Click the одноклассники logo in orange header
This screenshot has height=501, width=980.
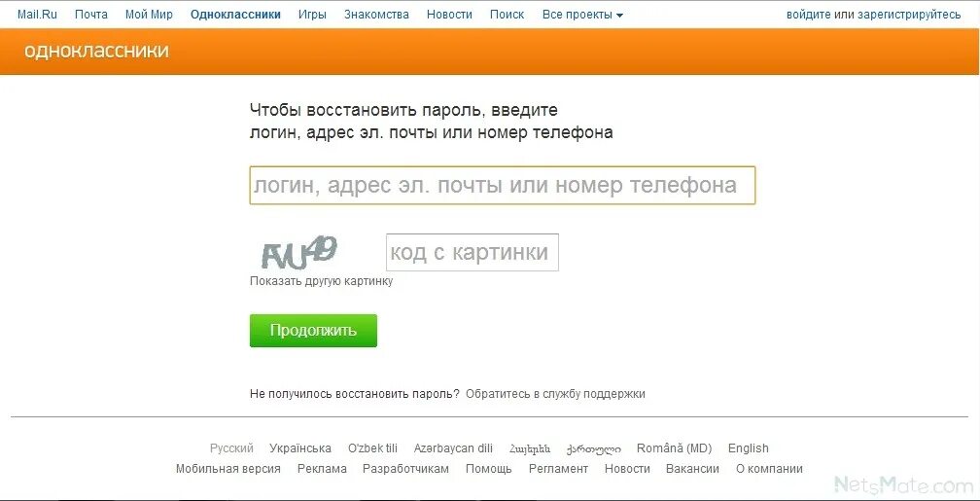(96, 51)
